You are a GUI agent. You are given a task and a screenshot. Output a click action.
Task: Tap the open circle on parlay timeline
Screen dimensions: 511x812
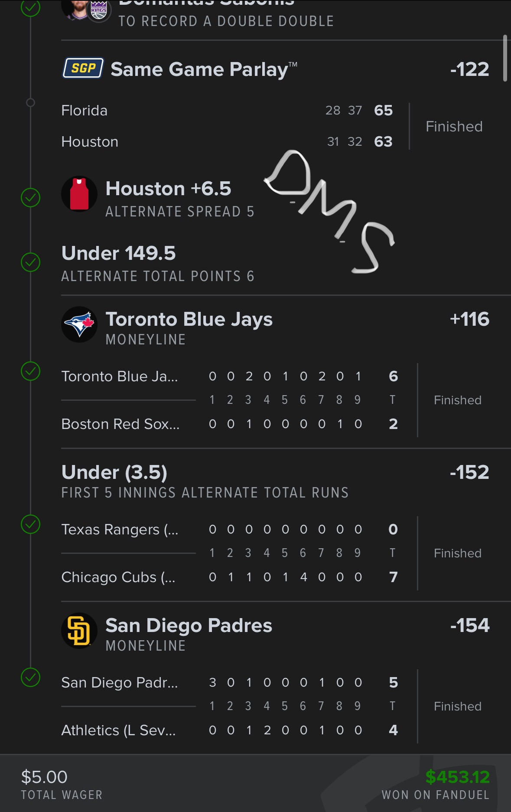30,103
